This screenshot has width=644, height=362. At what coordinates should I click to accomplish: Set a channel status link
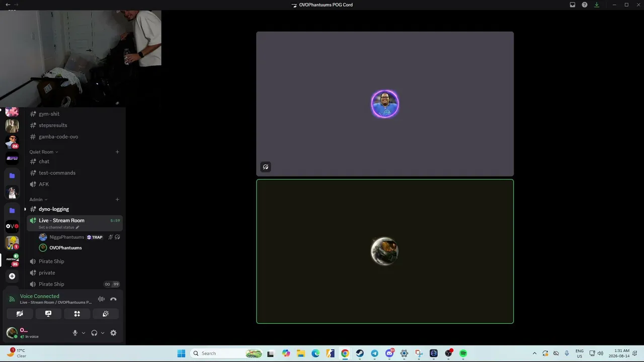point(59,227)
